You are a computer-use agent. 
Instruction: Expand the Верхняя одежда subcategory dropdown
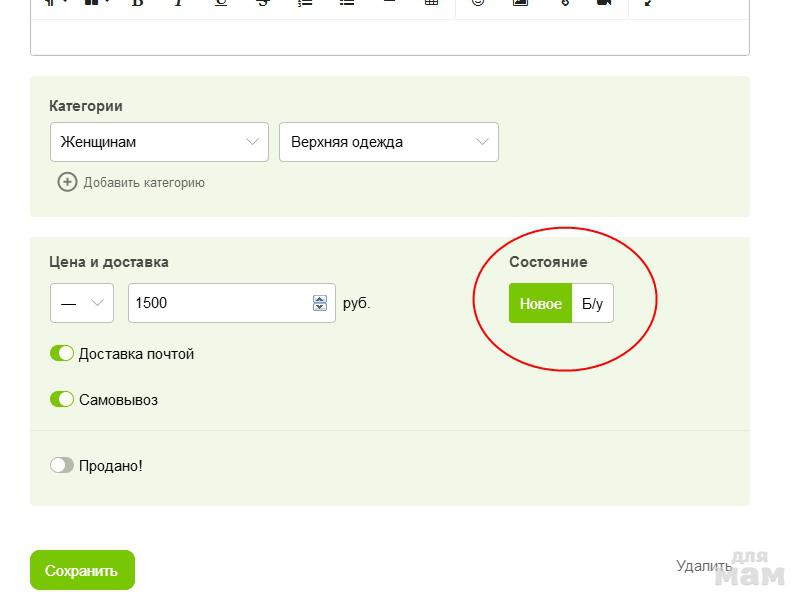(x=388, y=142)
